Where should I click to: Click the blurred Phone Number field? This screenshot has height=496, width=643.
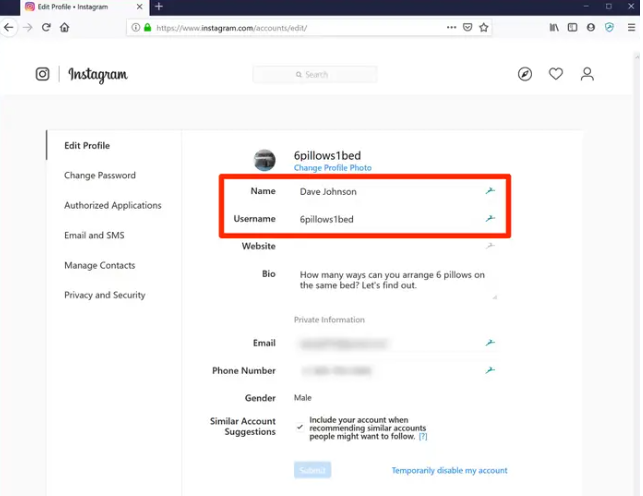396,371
